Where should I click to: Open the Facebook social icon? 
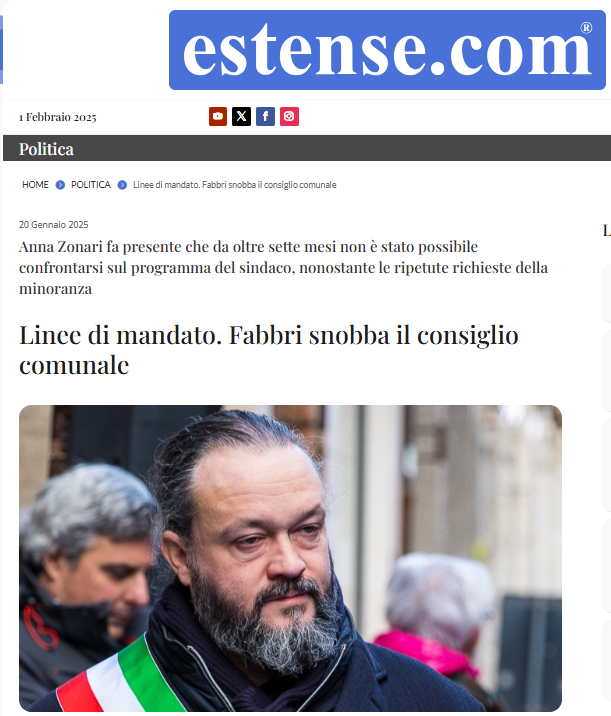(x=265, y=116)
